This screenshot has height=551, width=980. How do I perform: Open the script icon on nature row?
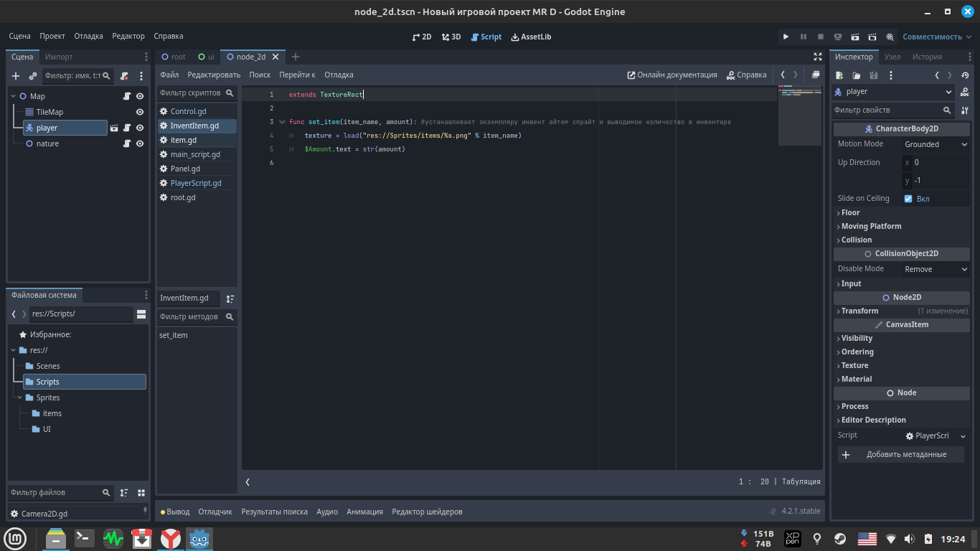coord(127,143)
